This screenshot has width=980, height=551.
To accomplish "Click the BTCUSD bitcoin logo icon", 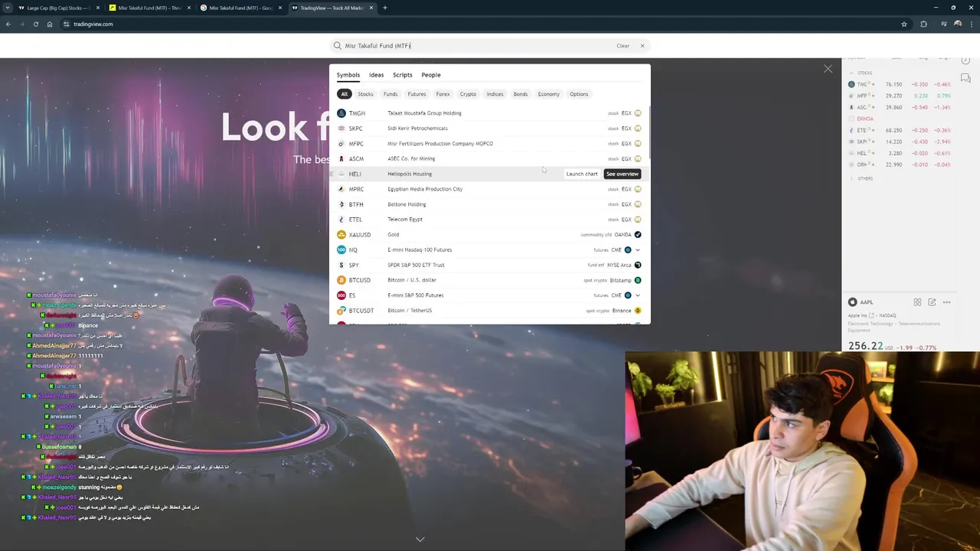I will pyautogui.click(x=341, y=280).
